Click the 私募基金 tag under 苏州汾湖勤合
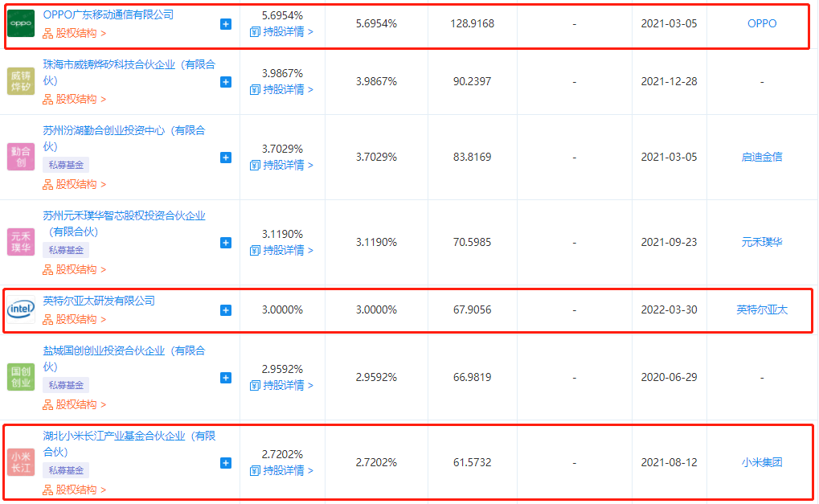 point(66,165)
